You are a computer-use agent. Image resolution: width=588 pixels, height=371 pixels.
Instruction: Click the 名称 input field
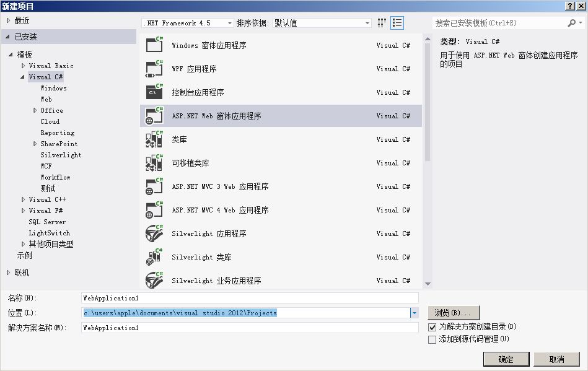(250, 298)
